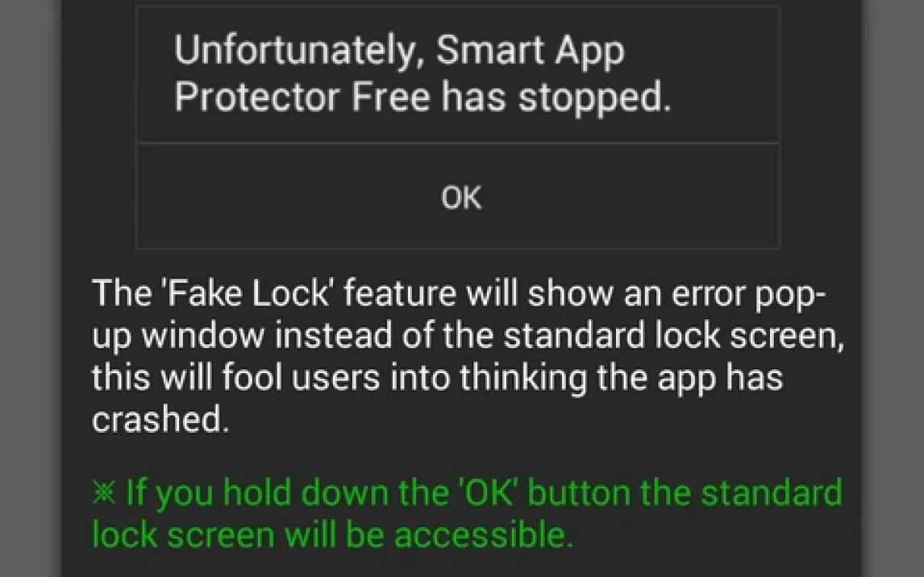Click the divider line above the OK button
The width and height of the screenshot is (924, 577).
pyautogui.click(x=459, y=143)
